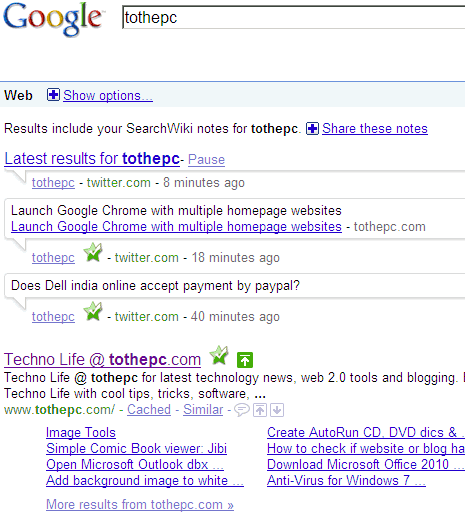Viewport: 465px width, 516px height.
Task: Open the Cached link
Action: [149, 409]
